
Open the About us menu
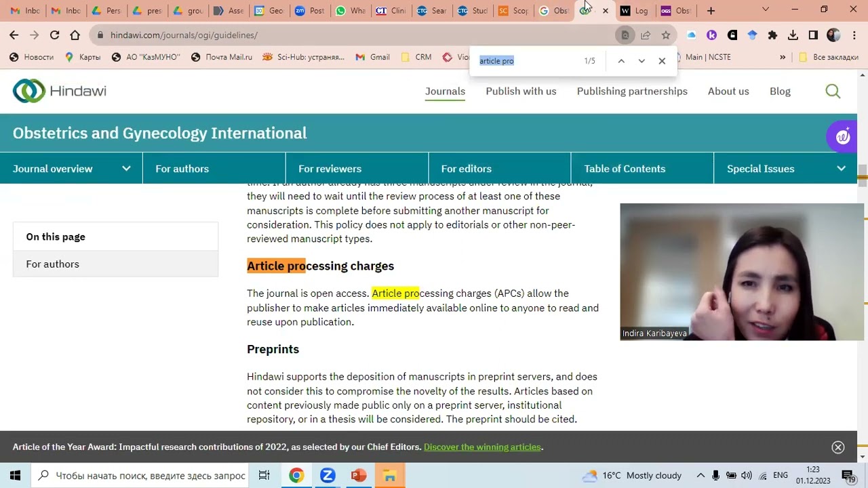click(x=728, y=91)
